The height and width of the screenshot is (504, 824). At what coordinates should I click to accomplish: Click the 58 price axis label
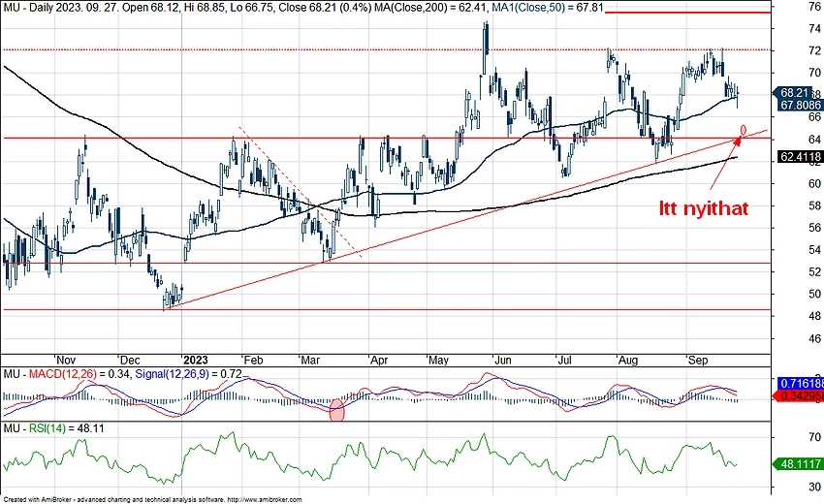[x=815, y=205]
